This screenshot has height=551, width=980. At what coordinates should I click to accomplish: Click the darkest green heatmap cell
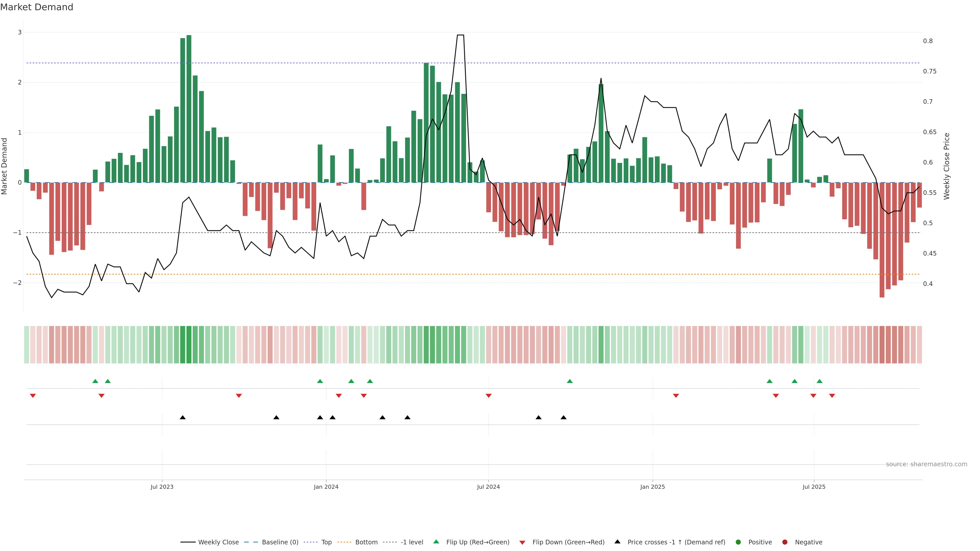point(189,344)
